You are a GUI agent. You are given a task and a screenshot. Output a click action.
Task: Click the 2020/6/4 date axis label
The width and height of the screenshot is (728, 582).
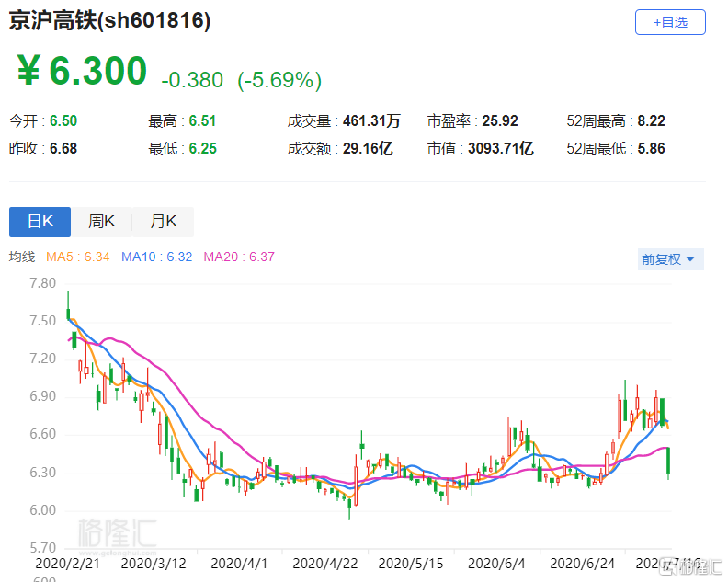point(496,561)
